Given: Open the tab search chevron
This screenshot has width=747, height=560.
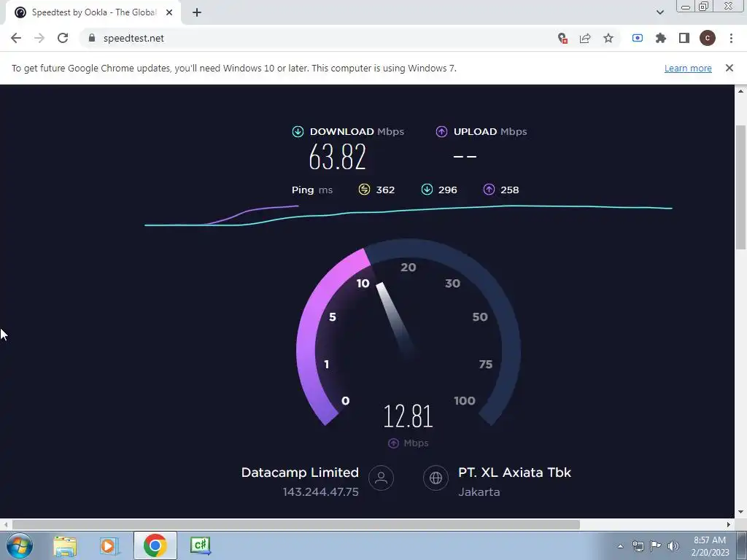Looking at the screenshot, I should coord(659,12).
